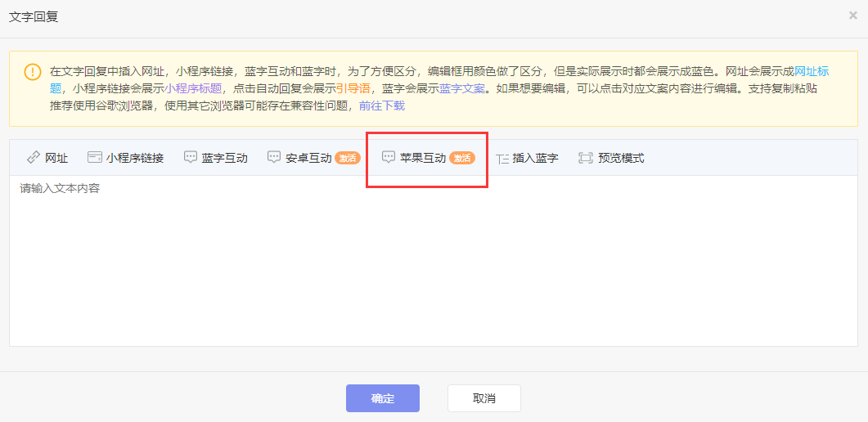868x422 pixels.
Task: Click the orange 引导语 text
Action: click(353, 88)
